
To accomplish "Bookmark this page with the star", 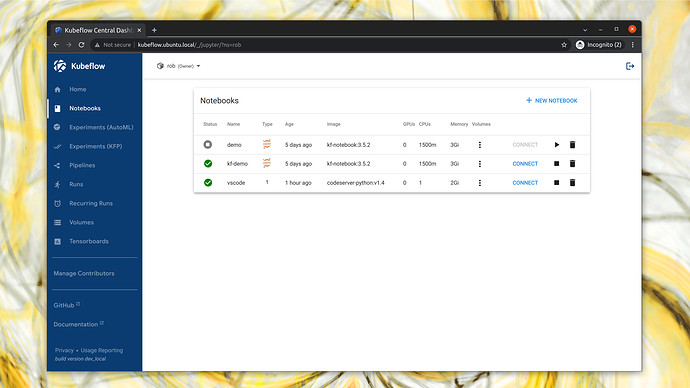I will 564,45.
